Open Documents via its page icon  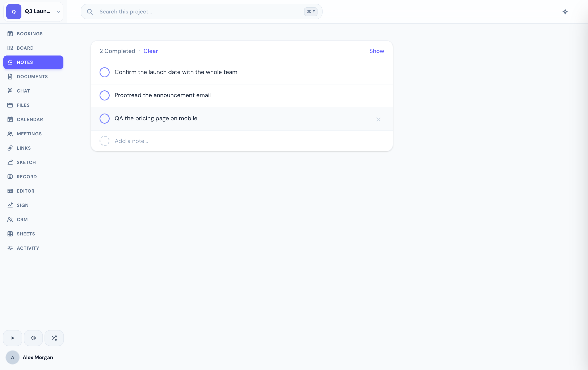point(10,77)
